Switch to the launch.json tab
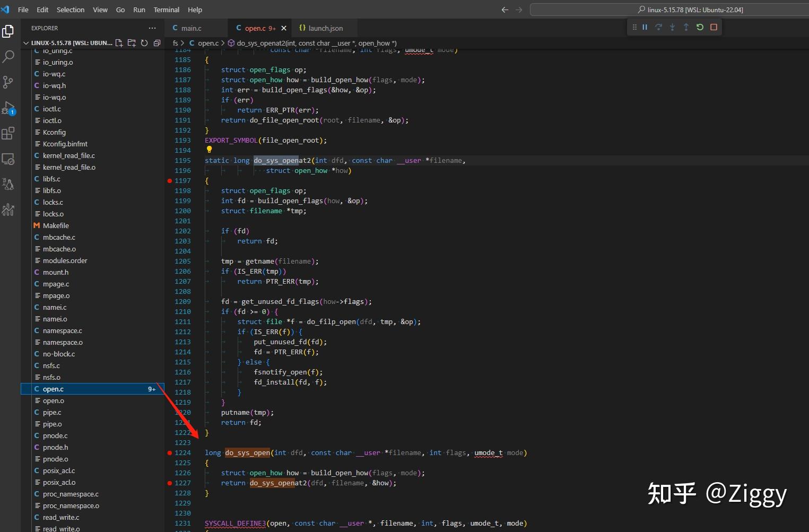The image size is (809, 532). [x=325, y=28]
